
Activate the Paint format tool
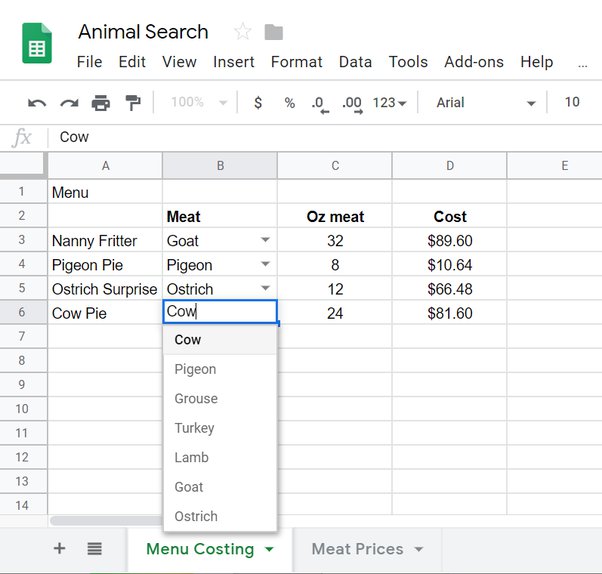[133, 103]
